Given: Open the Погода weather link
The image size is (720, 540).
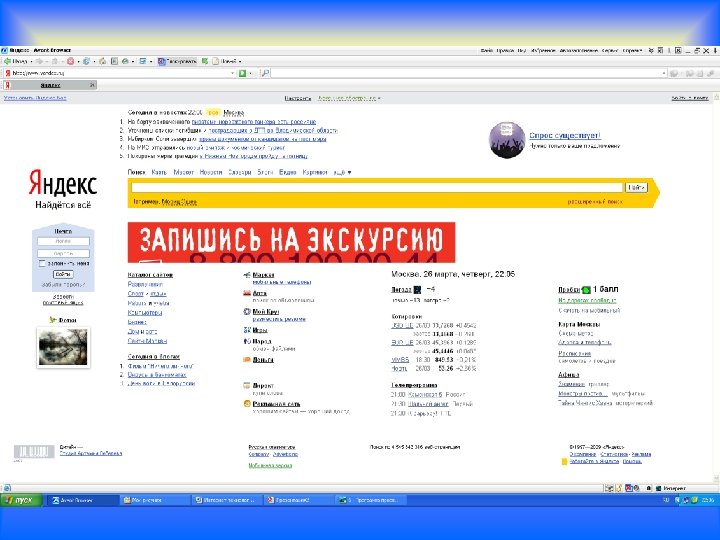Looking at the screenshot, I should click(x=401, y=290).
